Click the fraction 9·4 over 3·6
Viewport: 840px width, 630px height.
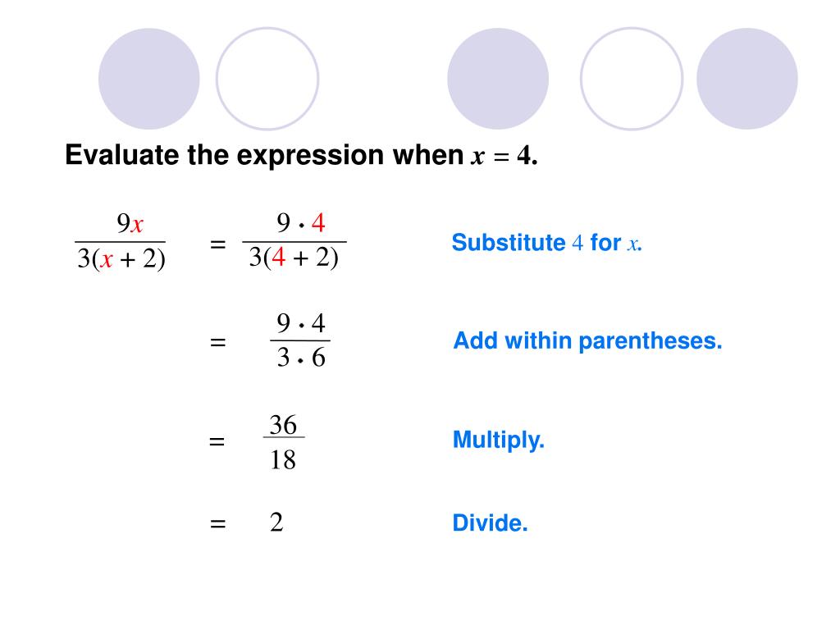(x=300, y=340)
